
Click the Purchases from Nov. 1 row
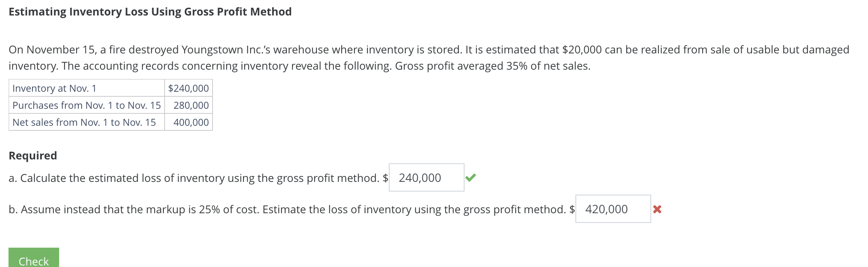(87, 105)
